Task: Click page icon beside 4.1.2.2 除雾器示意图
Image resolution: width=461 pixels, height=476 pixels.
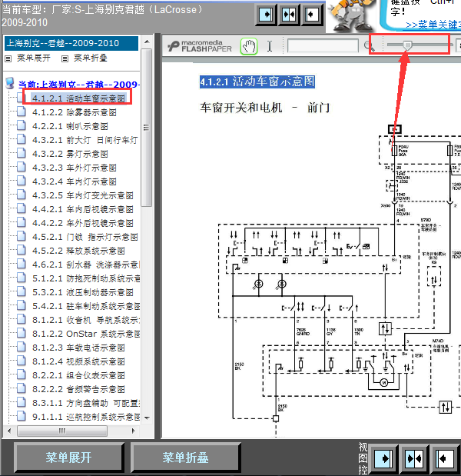Action: [22, 112]
